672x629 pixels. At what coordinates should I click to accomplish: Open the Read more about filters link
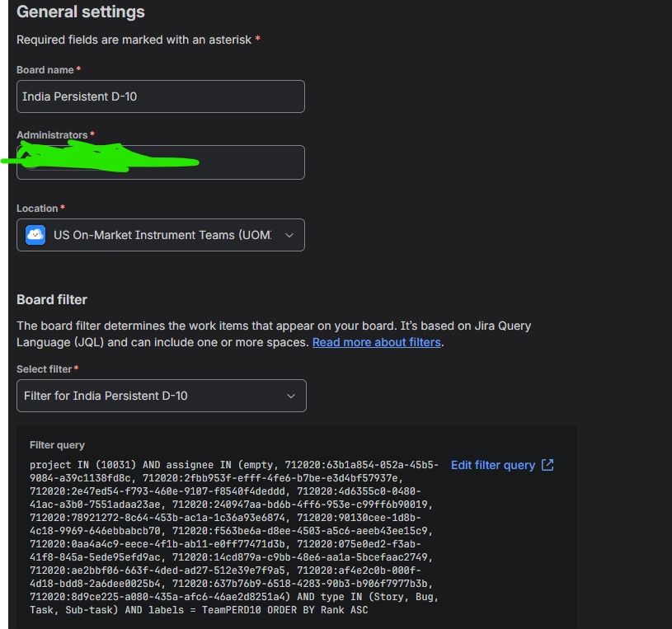(376, 342)
